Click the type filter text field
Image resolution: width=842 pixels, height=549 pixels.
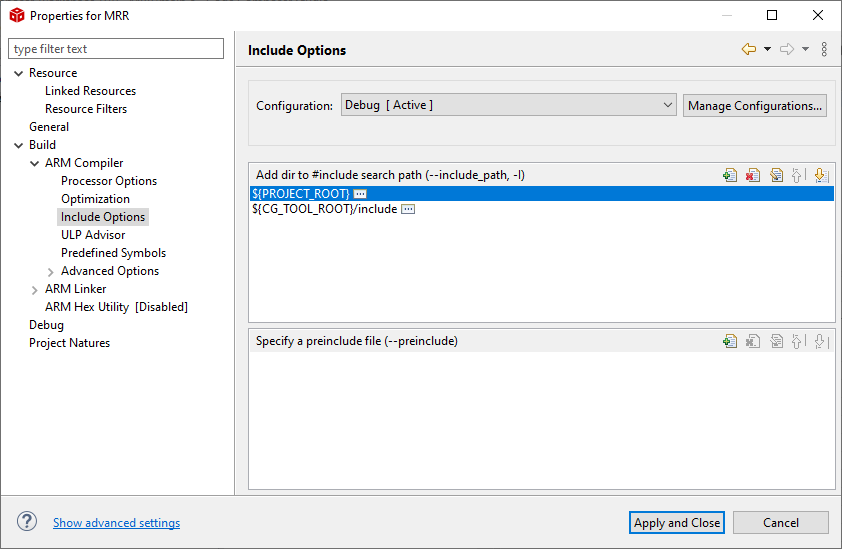[116, 49]
